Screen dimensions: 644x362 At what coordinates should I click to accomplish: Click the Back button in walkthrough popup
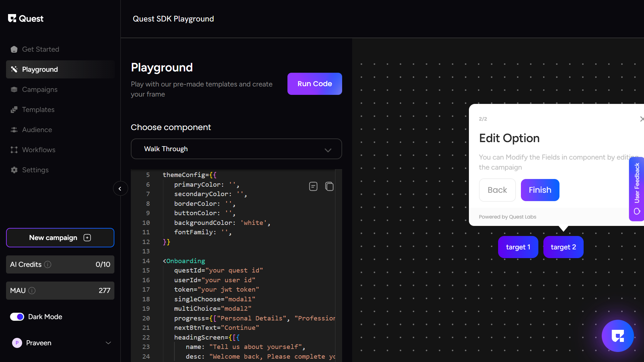click(x=497, y=190)
